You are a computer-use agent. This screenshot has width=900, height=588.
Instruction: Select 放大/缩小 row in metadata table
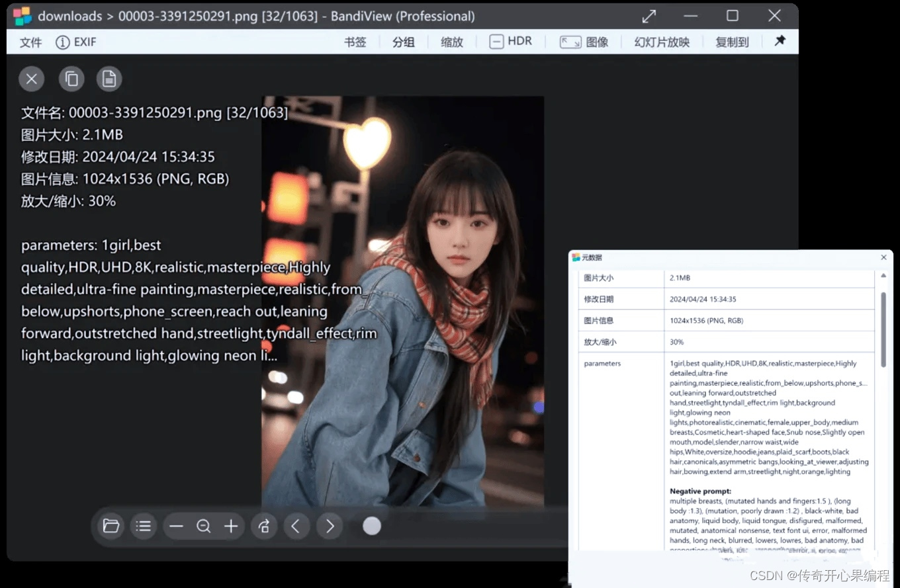[727, 342]
